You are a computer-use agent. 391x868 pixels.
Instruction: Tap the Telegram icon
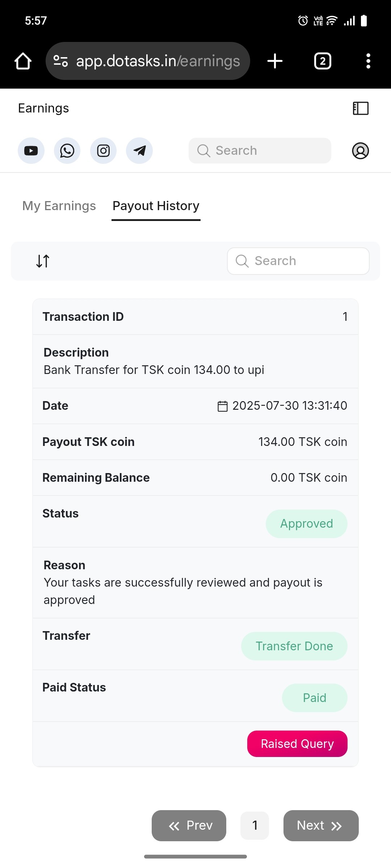pos(139,150)
